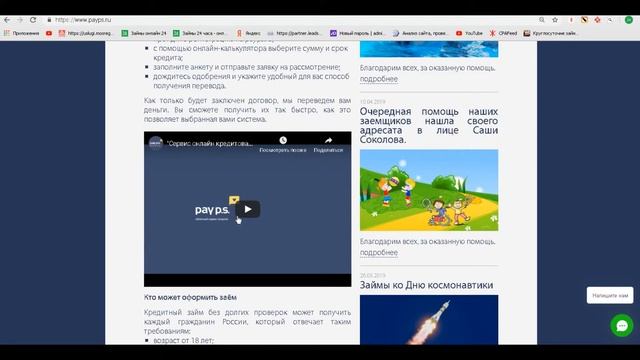Click the Share arrow icon on video

(329, 140)
